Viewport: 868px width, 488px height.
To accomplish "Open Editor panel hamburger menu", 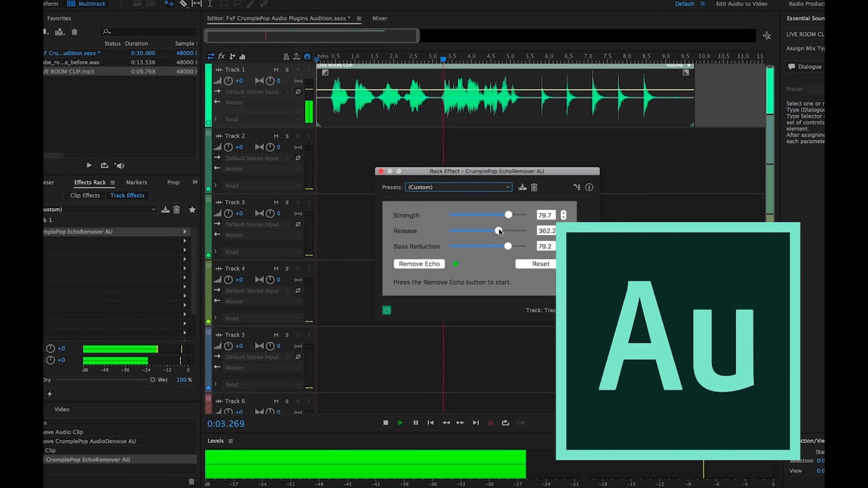I will (x=359, y=18).
